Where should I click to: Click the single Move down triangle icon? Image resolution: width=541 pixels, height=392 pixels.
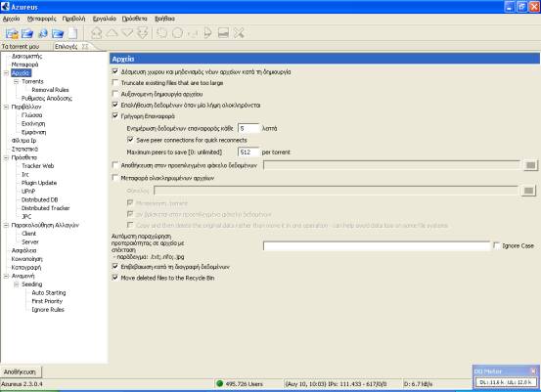(127, 33)
